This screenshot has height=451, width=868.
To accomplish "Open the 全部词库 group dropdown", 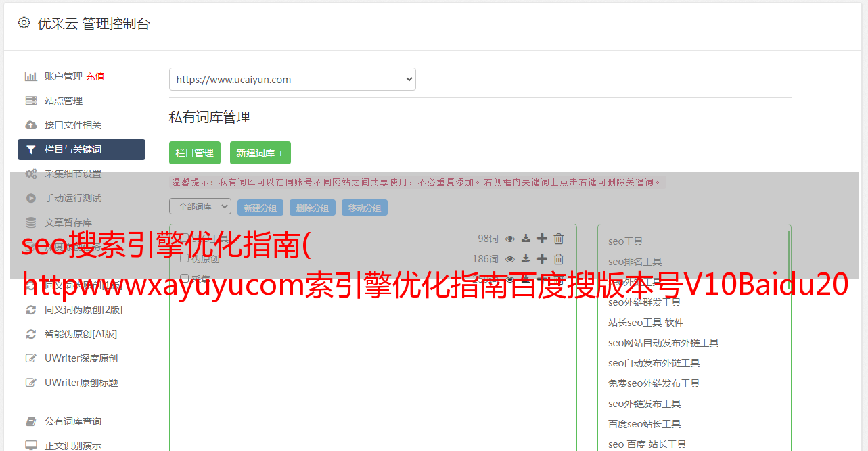I will coord(200,206).
